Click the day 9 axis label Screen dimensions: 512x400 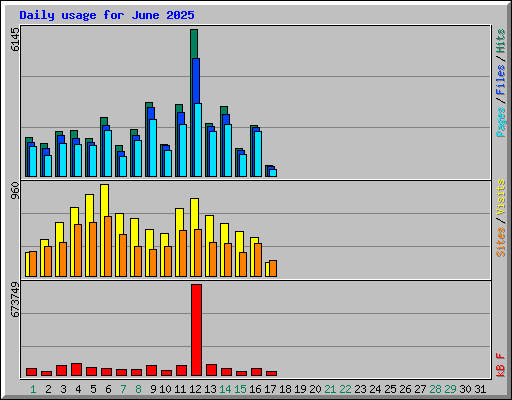tap(153, 389)
